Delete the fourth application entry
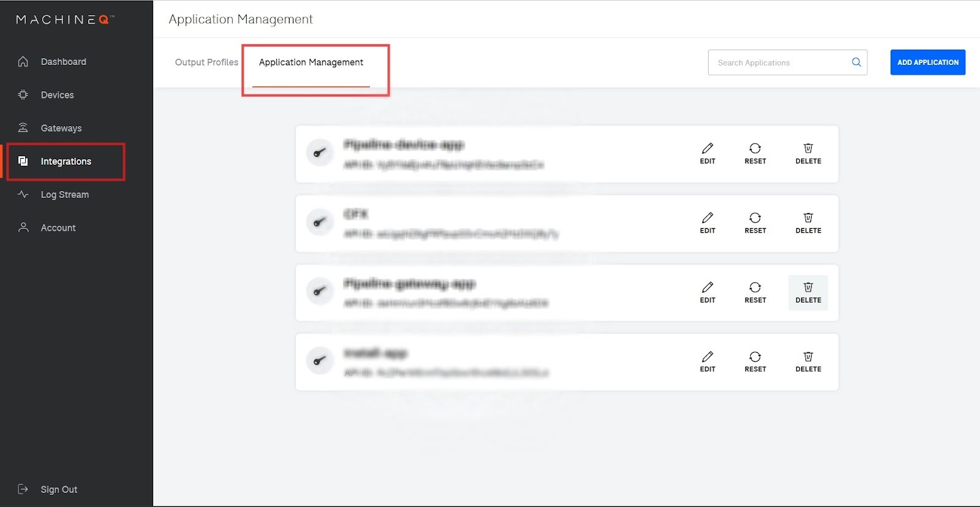Viewport: 980px width, 507px height. tap(808, 361)
